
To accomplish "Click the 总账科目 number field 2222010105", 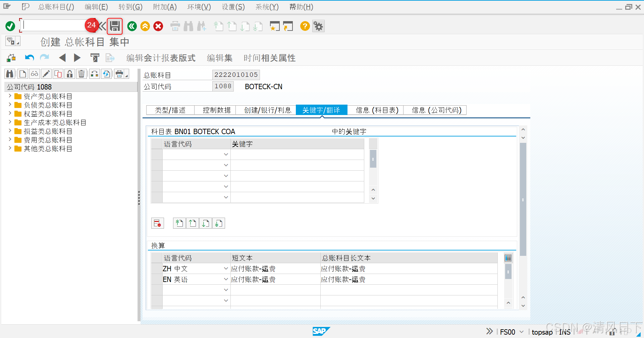I will [236, 75].
